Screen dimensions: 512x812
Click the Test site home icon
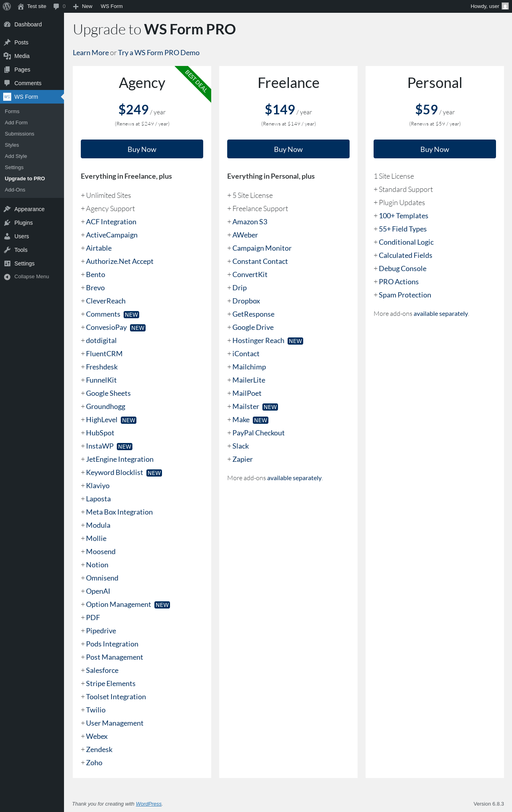click(21, 6)
